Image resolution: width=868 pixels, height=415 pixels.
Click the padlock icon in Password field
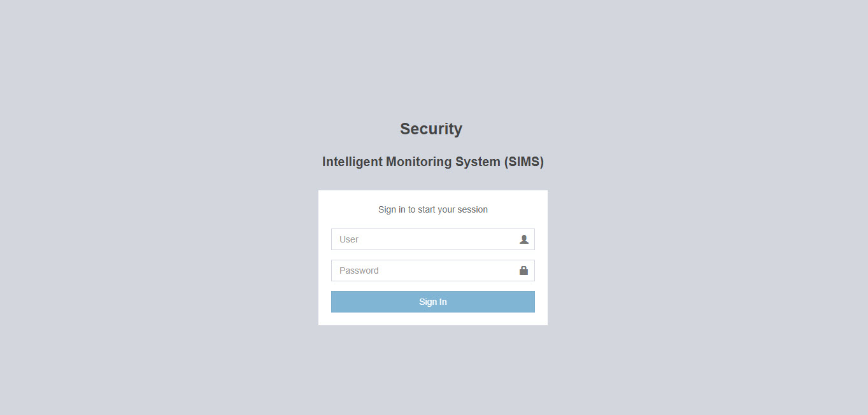523,271
